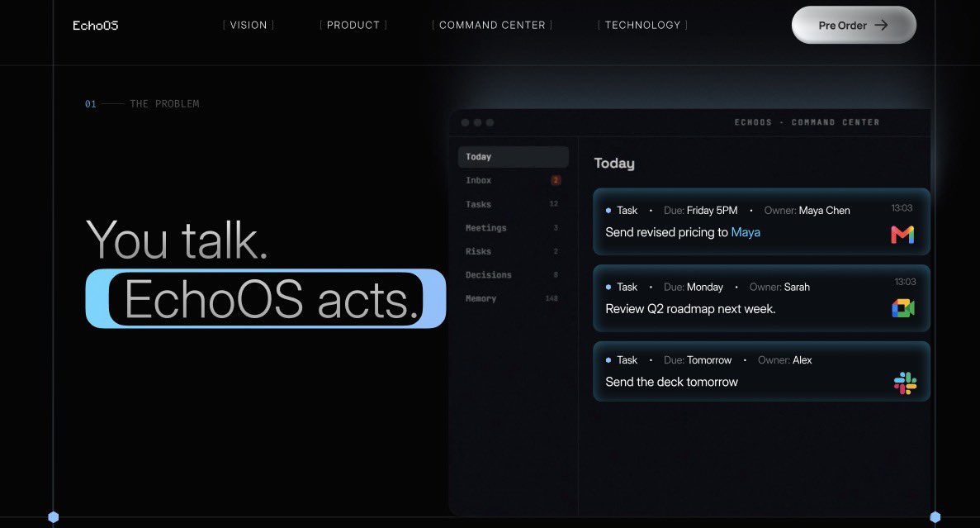The width and height of the screenshot is (980, 528).
Task: Click the EchoOS logo
Action: click(x=95, y=25)
